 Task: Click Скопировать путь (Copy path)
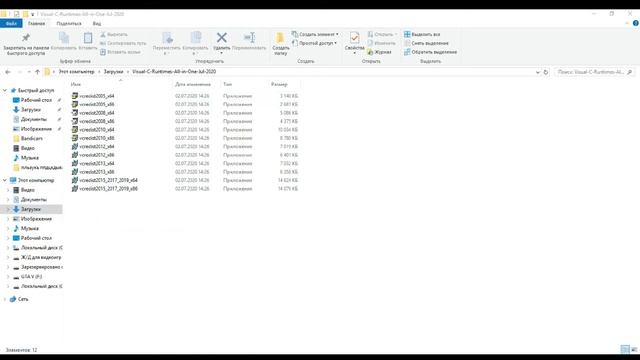pos(123,43)
